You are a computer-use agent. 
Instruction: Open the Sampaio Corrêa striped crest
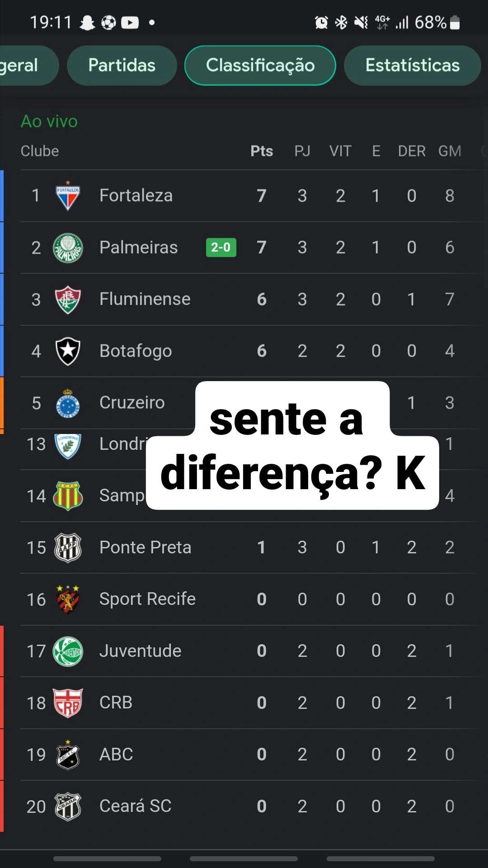[x=68, y=496]
